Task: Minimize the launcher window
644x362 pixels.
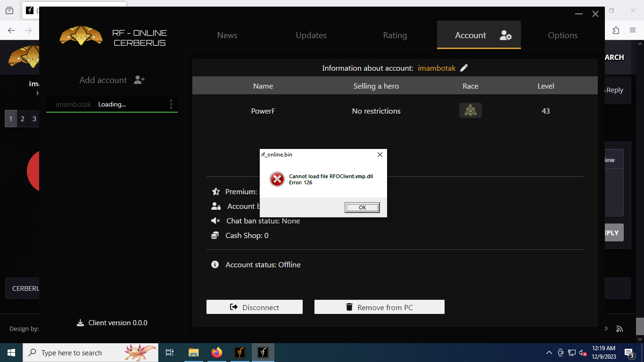Action: (579, 14)
